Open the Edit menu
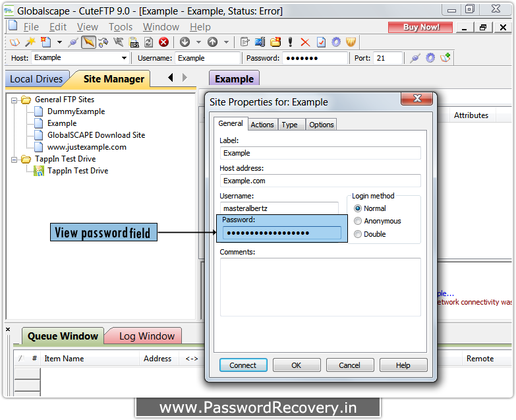 point(58,27)
